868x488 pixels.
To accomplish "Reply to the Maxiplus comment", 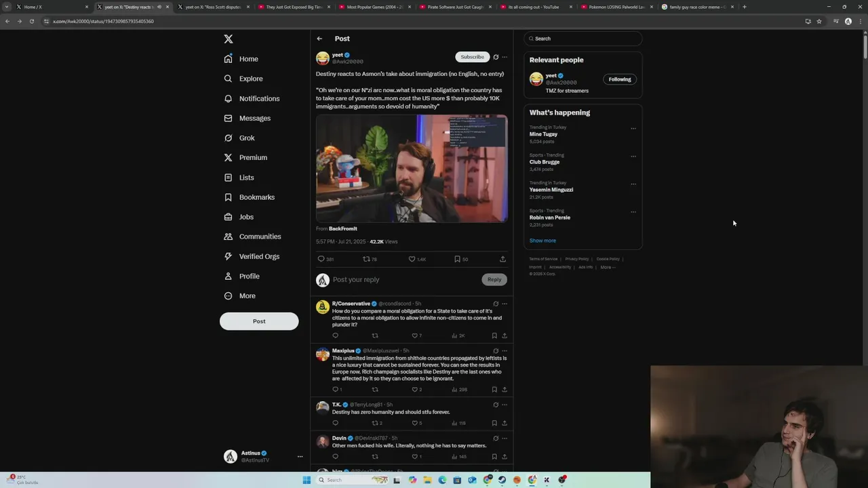I will tap(336, 390).
